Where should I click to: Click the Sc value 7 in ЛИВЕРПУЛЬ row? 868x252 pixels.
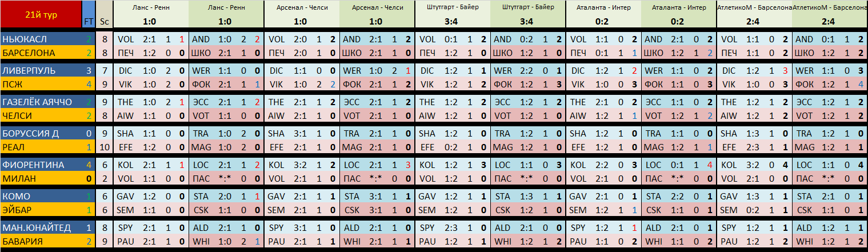[104, 71]
